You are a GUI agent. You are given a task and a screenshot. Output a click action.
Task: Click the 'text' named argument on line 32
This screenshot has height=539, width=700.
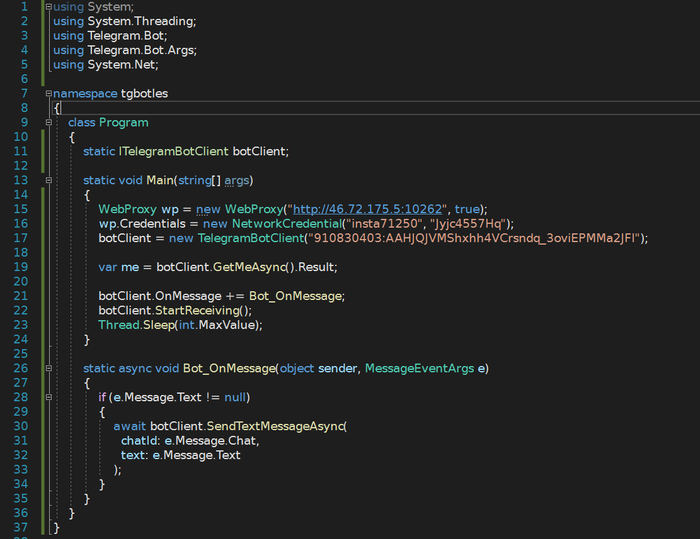tap(132, 455)
